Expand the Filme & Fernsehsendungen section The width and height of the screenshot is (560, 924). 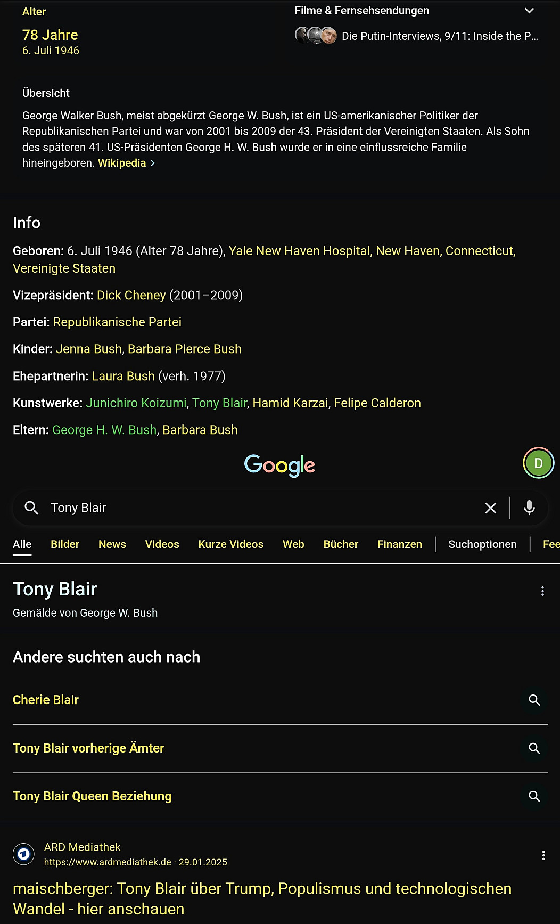pos(529,11)
